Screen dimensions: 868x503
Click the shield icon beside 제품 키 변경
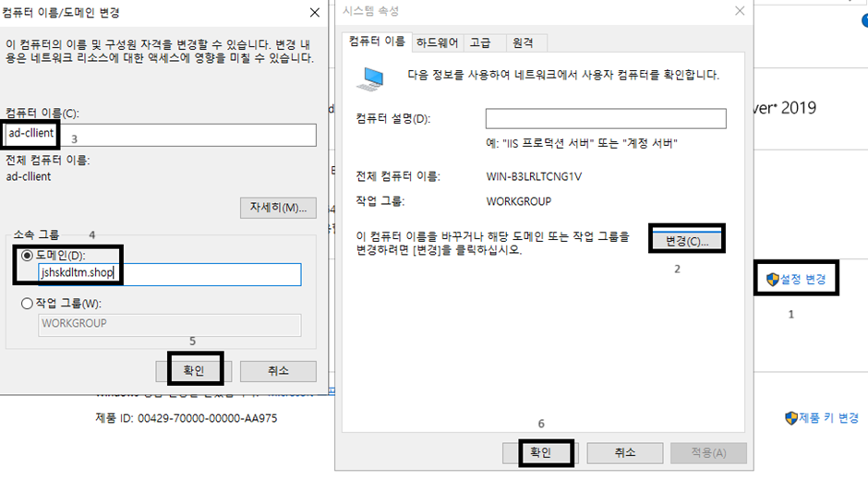click(x=791, y=418)
